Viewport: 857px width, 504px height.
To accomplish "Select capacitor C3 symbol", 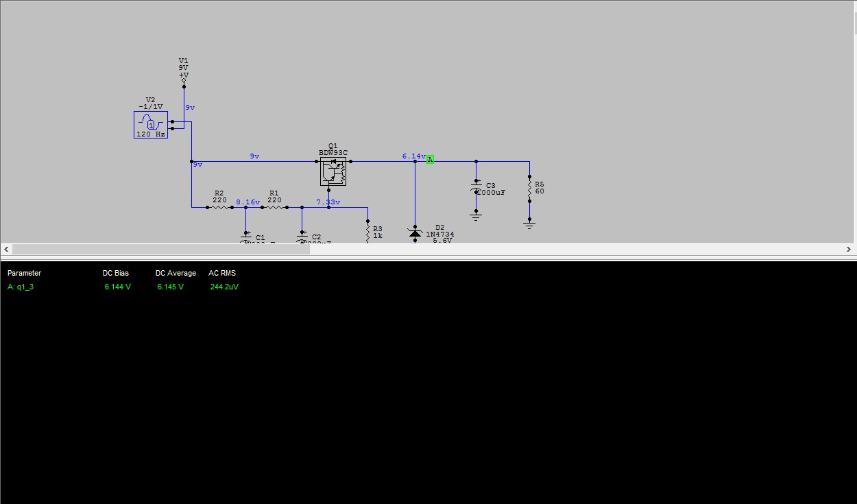I will (x=476, y=187).
